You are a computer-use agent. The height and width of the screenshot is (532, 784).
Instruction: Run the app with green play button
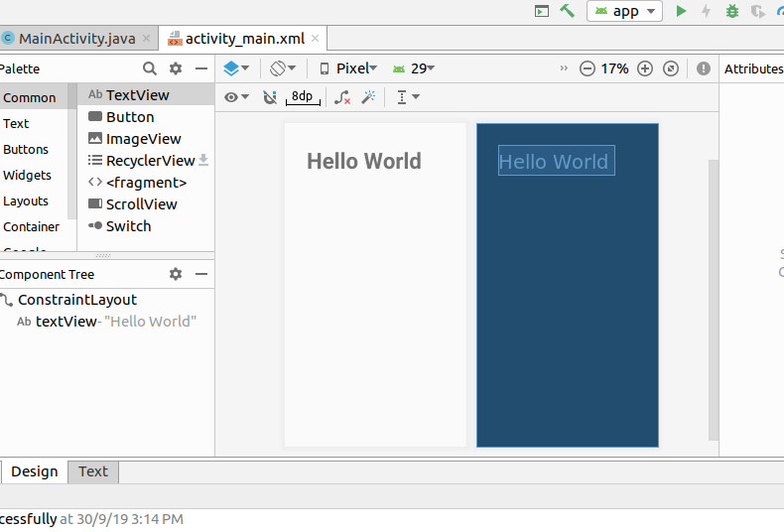681,11
